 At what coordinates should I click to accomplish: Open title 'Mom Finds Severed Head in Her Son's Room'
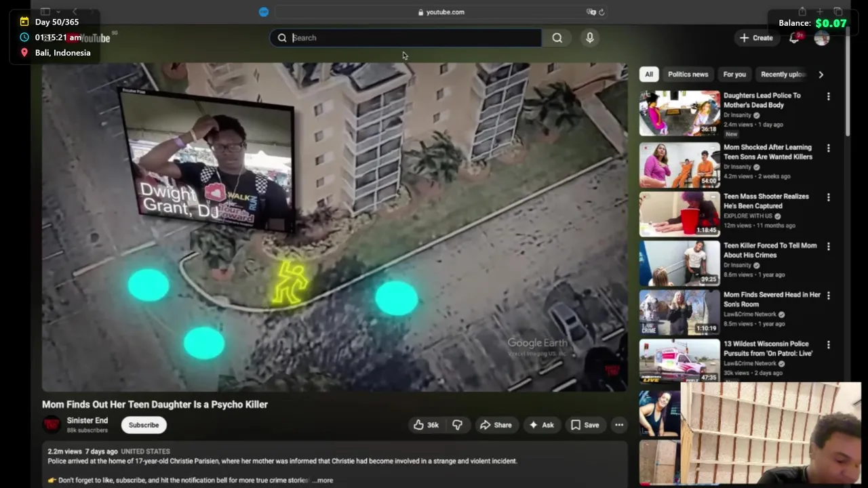(772, 299)
